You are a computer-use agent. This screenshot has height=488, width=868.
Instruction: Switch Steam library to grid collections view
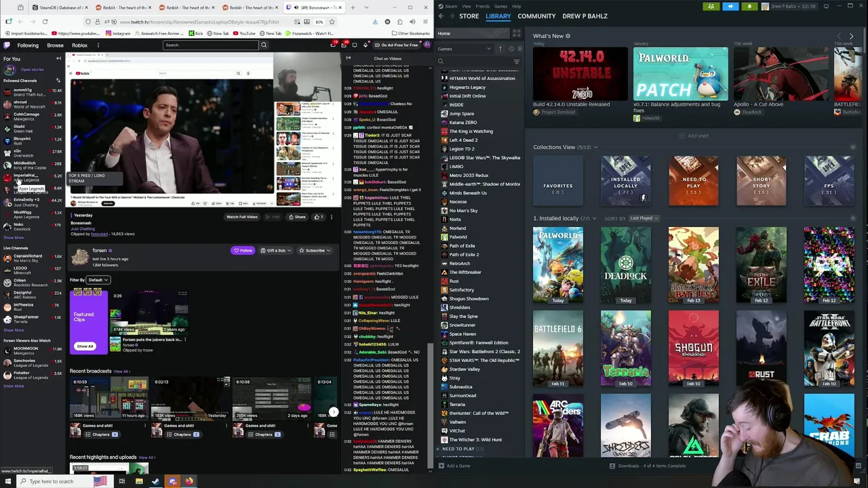click(x=516, y=33)
